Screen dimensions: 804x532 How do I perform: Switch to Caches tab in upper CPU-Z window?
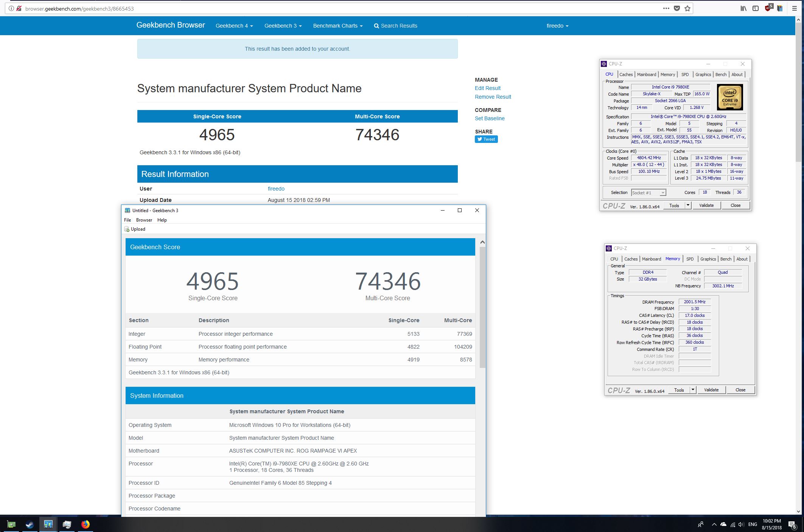point(626,74)
